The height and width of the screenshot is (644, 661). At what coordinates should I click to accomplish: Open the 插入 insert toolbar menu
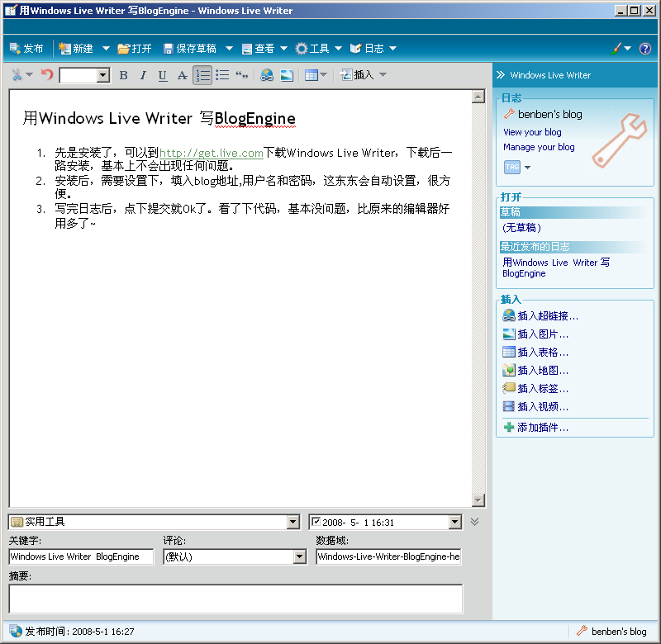(364, 75)
